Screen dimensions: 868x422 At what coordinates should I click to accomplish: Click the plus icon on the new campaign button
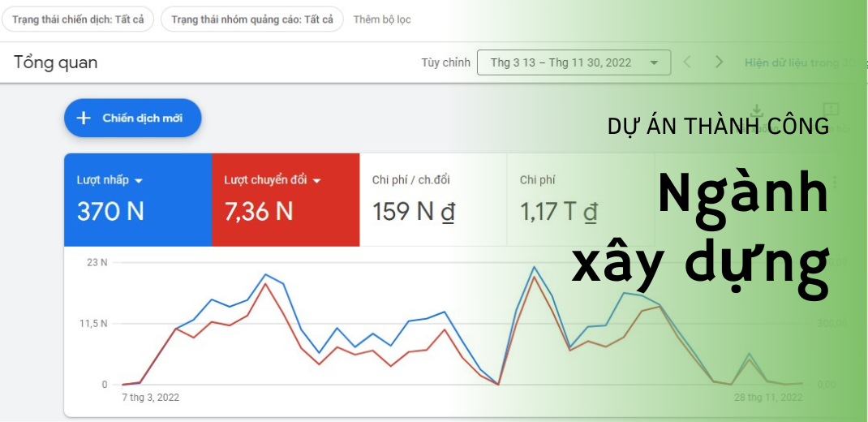coord(83,118)
